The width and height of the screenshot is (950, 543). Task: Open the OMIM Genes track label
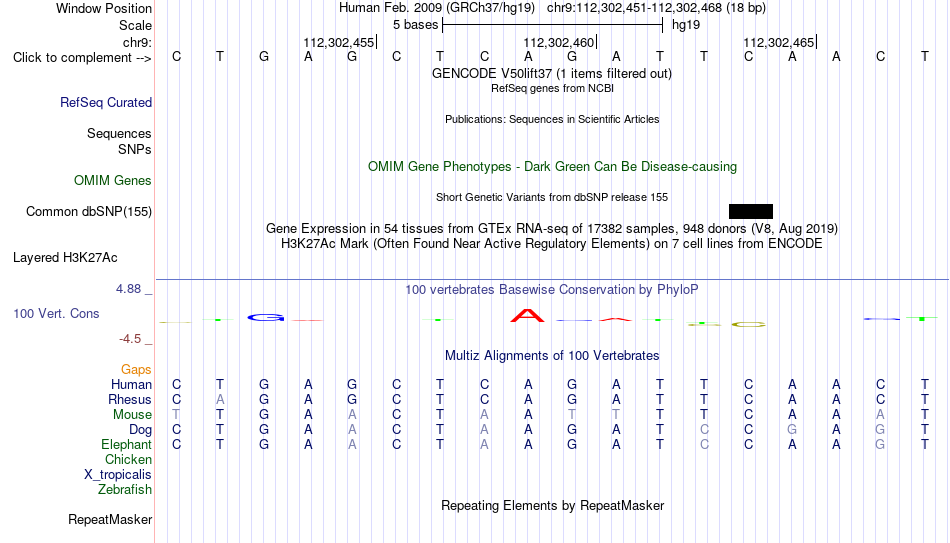point(112,181)
